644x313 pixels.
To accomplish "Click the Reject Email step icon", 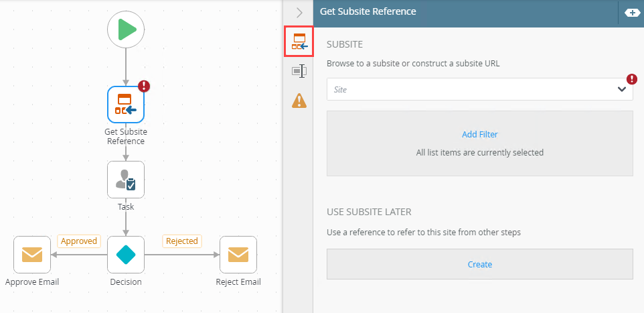I will pos(238,255).
